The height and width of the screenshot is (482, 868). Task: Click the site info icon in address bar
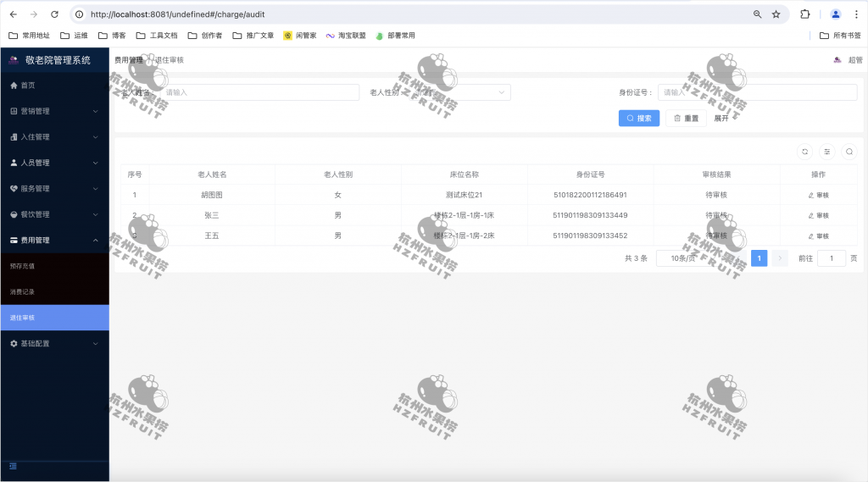click(x=79, y=14)
